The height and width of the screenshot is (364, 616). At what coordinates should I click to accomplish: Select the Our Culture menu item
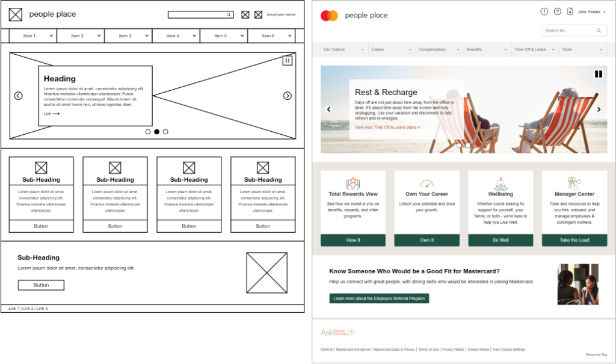(334, 49)
